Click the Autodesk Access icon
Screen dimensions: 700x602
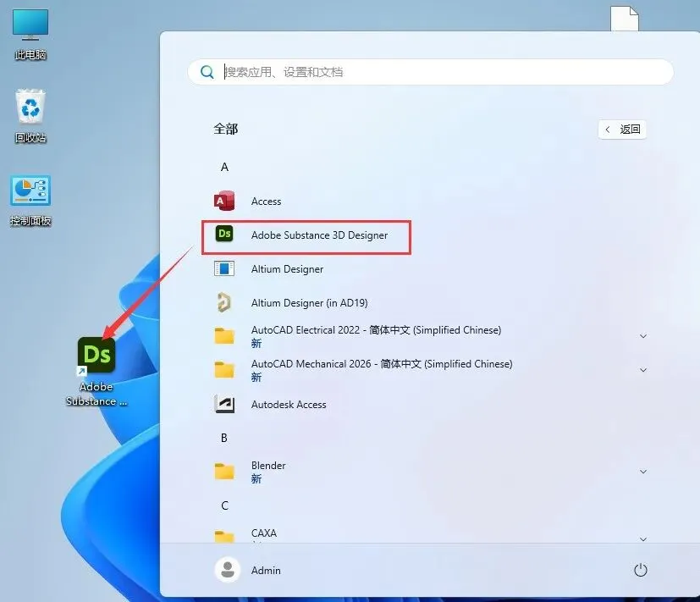224,404
